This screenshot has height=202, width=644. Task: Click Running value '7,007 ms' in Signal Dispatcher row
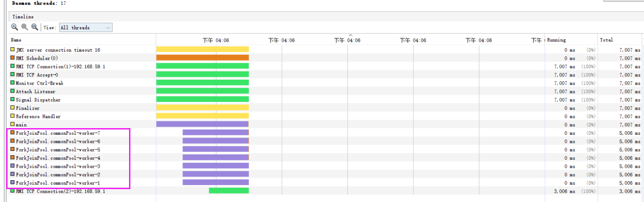pos(564,100)
